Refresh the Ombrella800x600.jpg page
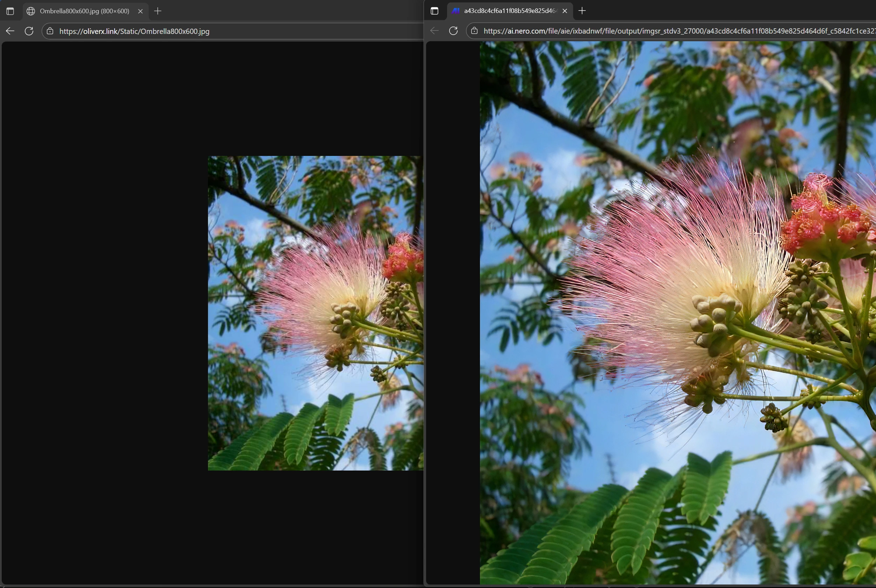876x588 pixels. coord(29,31)
